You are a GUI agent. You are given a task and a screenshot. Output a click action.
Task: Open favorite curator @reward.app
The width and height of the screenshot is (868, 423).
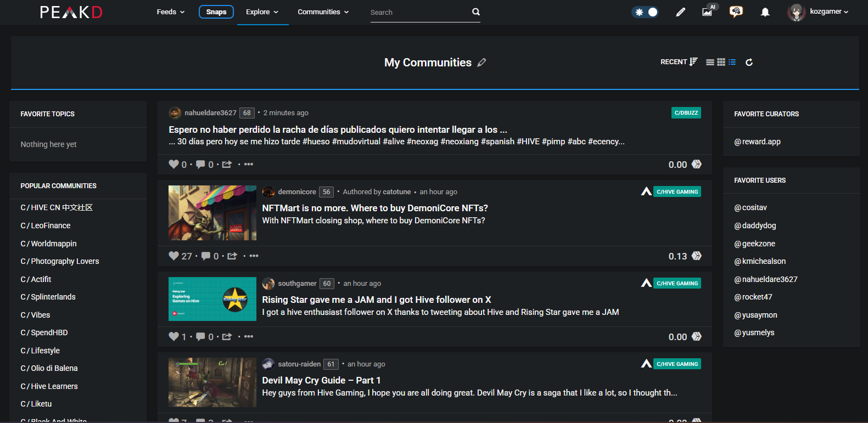coord(757,142)
